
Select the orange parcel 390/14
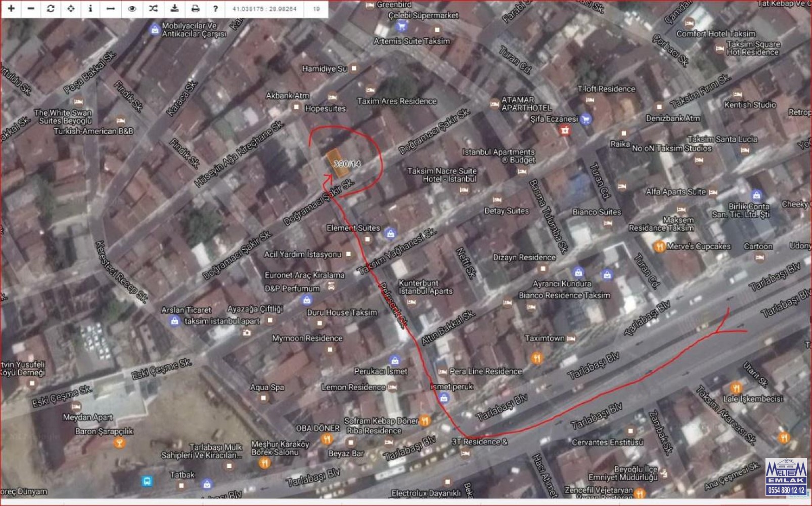pyautogui.click(x=338, y=163)
